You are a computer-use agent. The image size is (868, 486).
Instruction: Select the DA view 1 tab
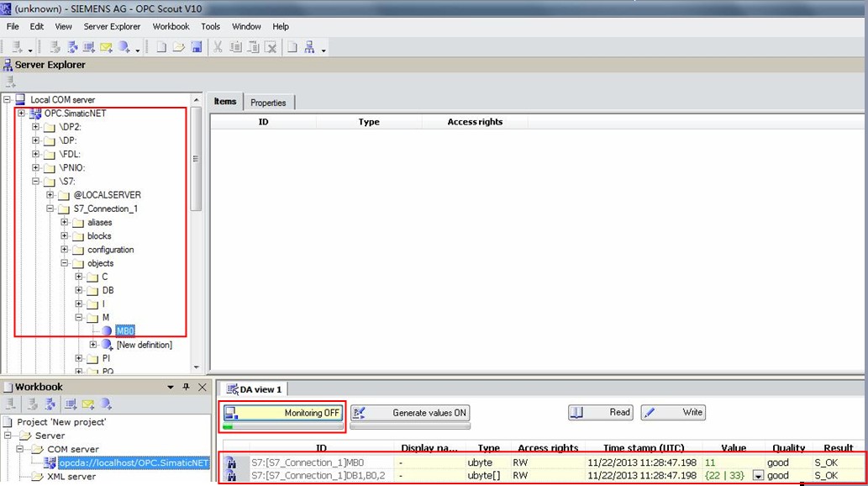tap(254, 389)
